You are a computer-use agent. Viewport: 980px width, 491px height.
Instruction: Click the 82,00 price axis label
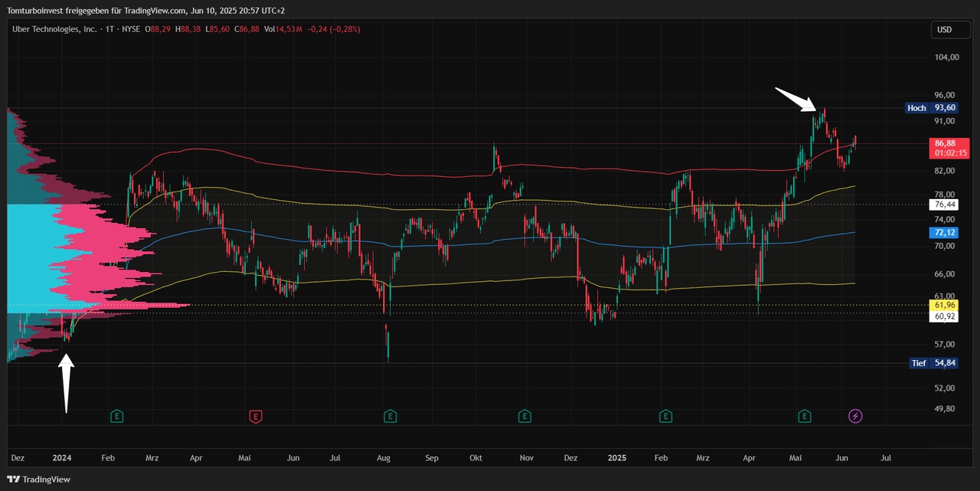944,171
